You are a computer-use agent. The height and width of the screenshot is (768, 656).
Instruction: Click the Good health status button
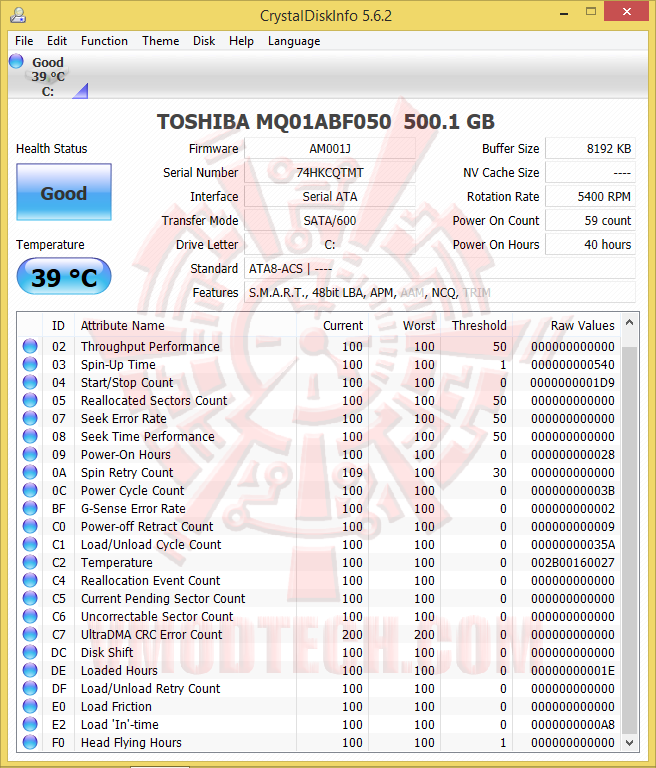pyautogui.click(x=64, y=192)
